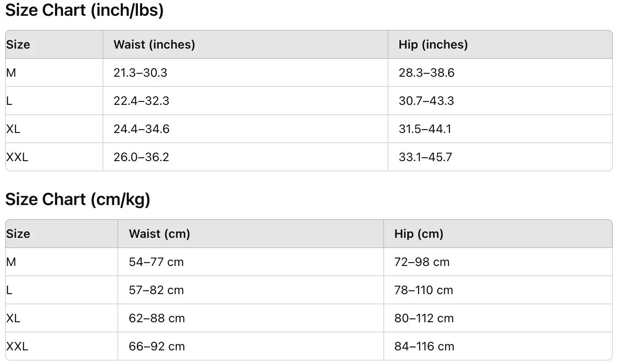Viewport: 618px width, 364px height.
Task: Select the 54–77 cm waist cell
Action: (x=156, y=262)
